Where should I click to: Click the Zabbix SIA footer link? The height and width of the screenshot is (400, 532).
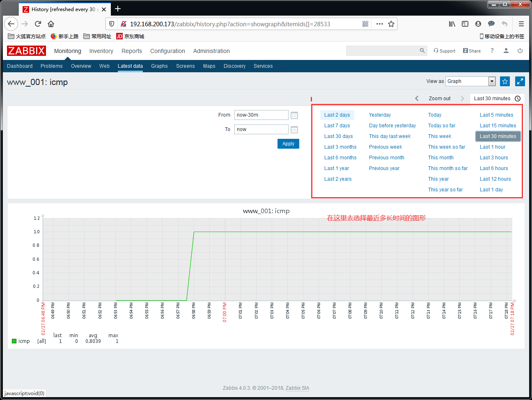(x=297, y=388)
